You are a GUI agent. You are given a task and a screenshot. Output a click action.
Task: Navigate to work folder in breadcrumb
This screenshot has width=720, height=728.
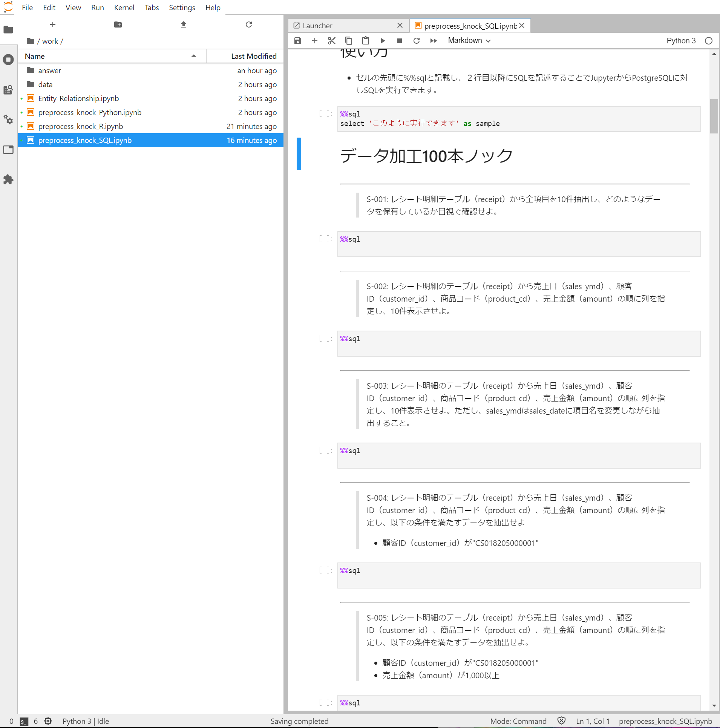[x=50, y=41]
